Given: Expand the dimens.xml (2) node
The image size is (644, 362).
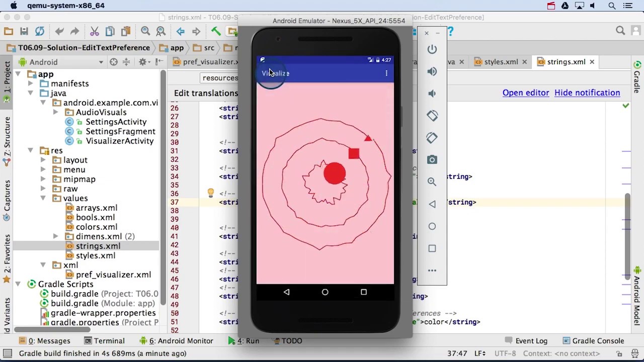Looking at the screenshot, I should click(55, 236).
